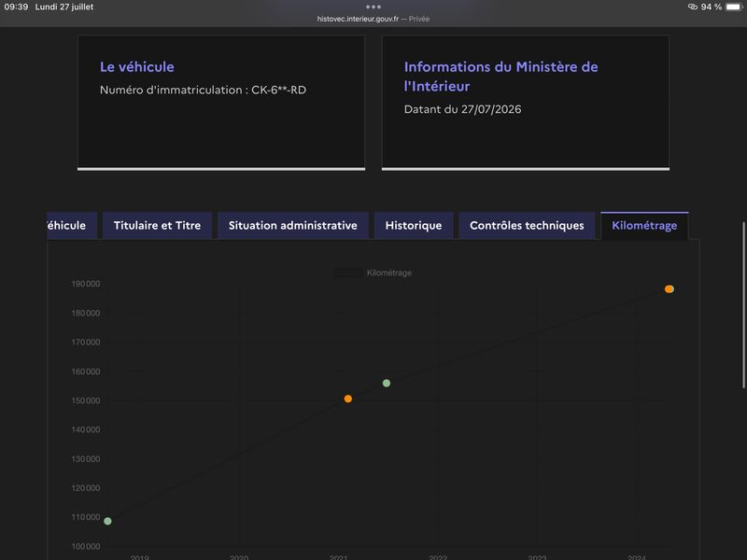Screen dimensions: 747x560
Task: Tap the battery icon in status bar
Action: coord(734,7)
